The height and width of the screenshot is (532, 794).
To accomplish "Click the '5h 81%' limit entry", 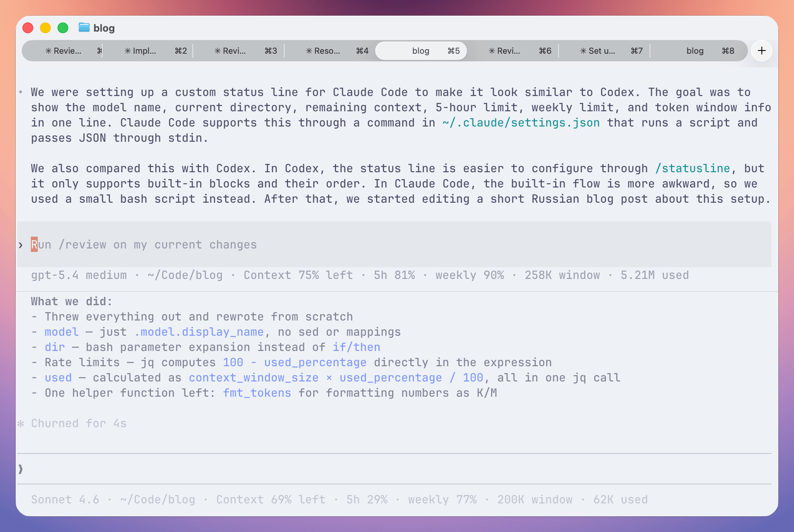I will (394, 275).
